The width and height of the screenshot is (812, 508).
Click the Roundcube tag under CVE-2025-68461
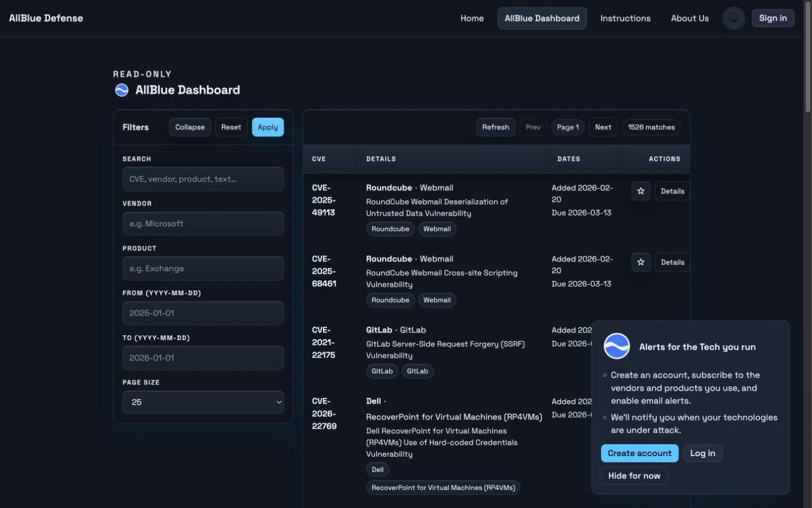point(390,300)
